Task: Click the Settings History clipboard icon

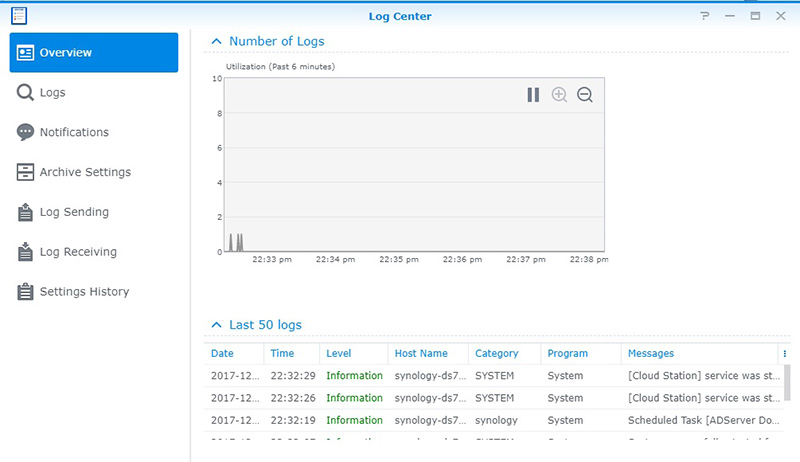Action: [26, 292]
